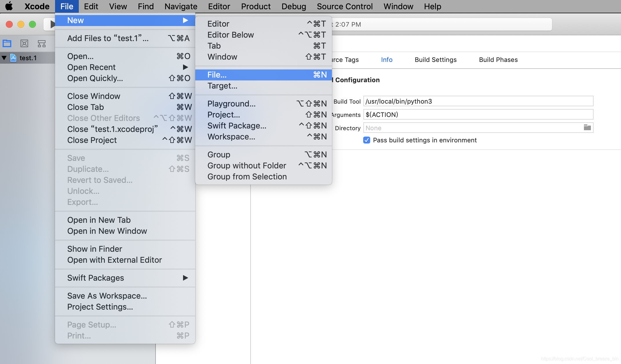Choose Editor Below in New submenu

[x=264, y=35]
